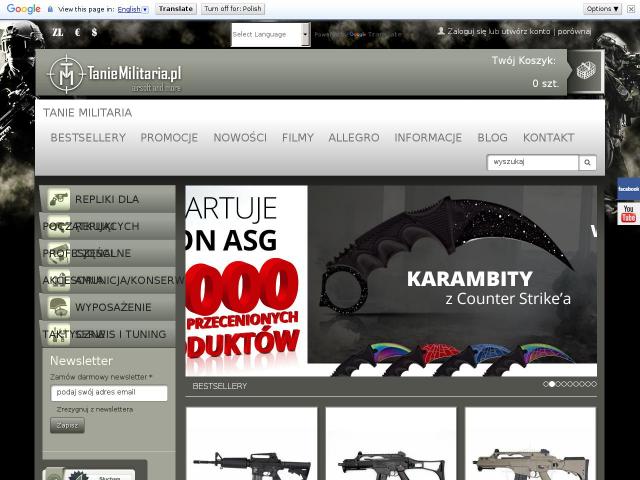Image resolution: width=640 pixels, height=480 pixels.
Task: Select the active second banner slider dot
Action: (552, 384)
